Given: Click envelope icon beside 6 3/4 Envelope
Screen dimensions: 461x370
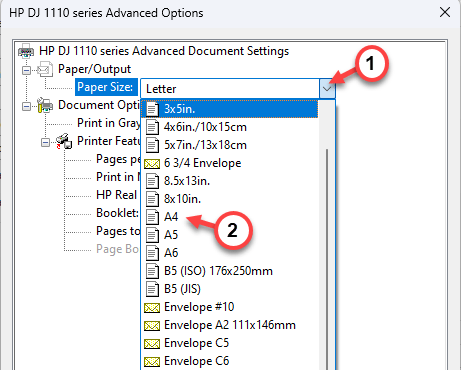Looking at the screenshot, I should tap(152, 164).
